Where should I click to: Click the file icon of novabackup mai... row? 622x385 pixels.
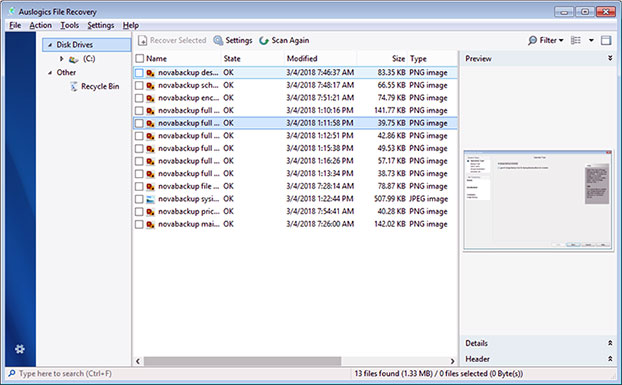tap(150, 225)
